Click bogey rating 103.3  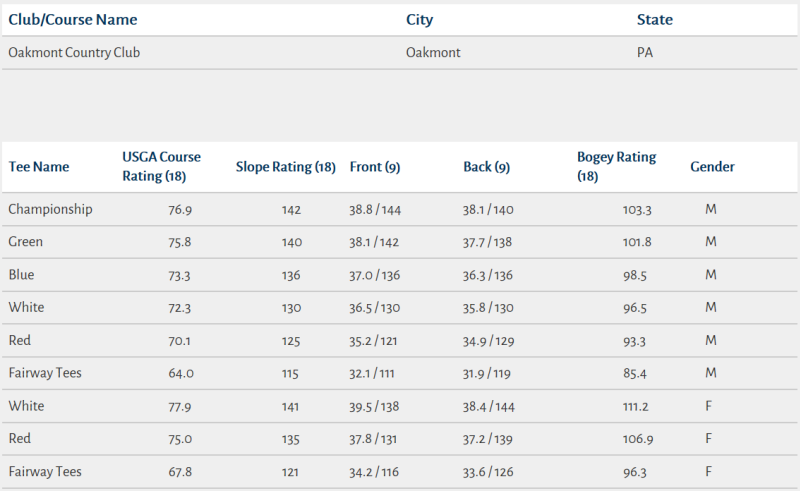pos(637,210)
